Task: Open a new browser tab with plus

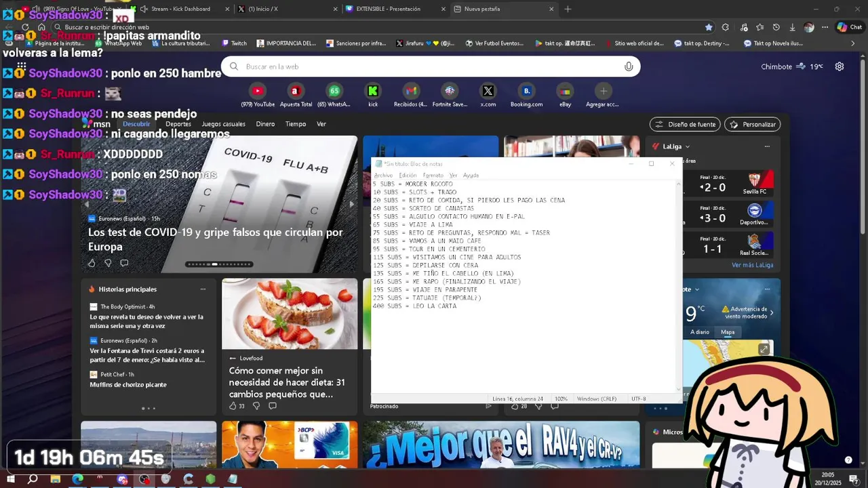Action: 568,9
